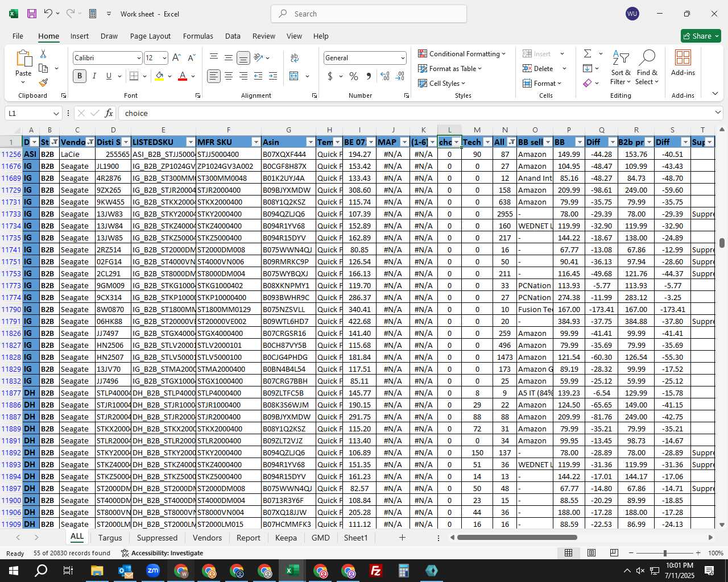Viewport: 728px width, 582px height.
Task: Expand Conditional Formatting menu
Action: [x=462, y=53]
